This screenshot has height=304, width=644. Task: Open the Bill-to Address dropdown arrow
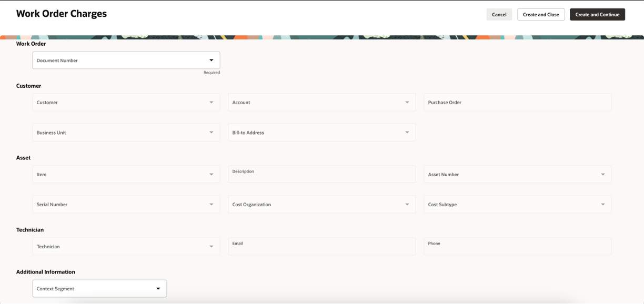(x=407, y=133)
